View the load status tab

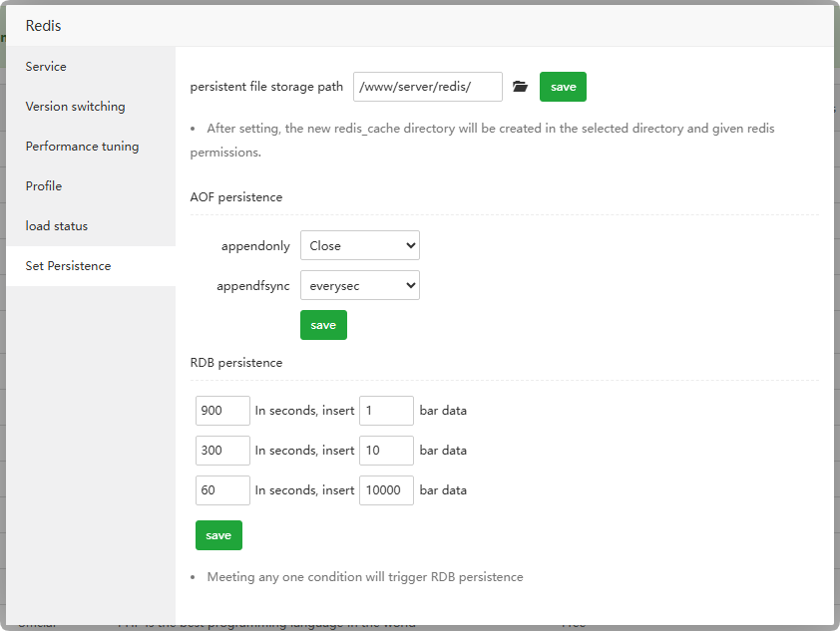tap(57, 226)
